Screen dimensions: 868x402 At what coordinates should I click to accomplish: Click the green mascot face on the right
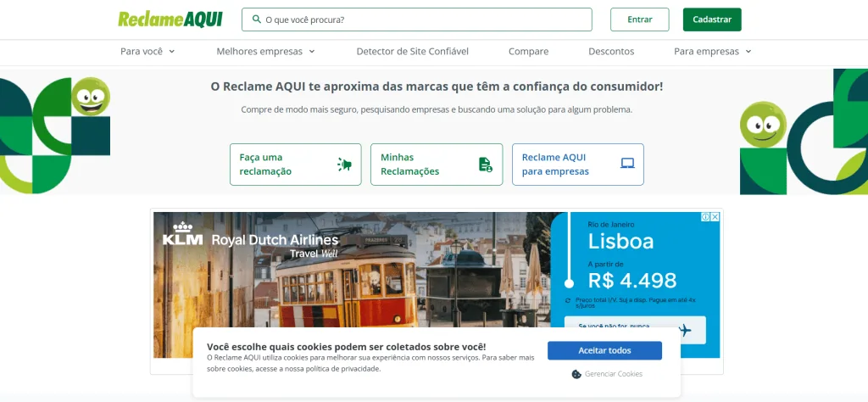763,124
